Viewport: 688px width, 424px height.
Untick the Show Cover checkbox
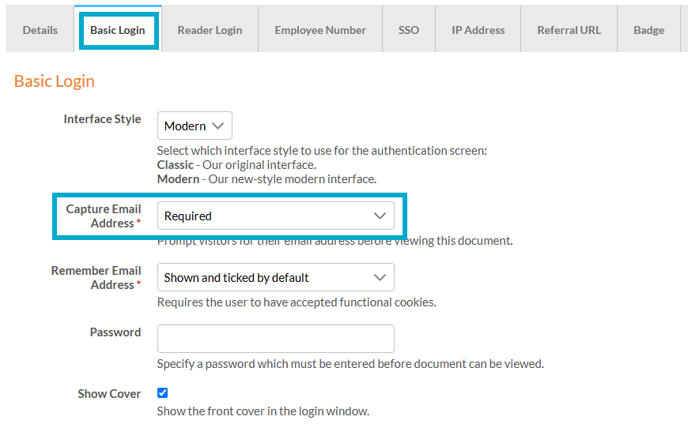[x=163, y=393]
